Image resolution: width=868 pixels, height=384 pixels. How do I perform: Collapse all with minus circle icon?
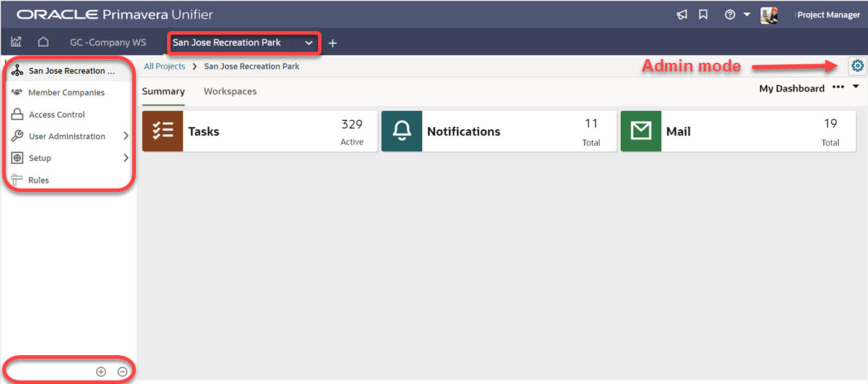(123, 372)
